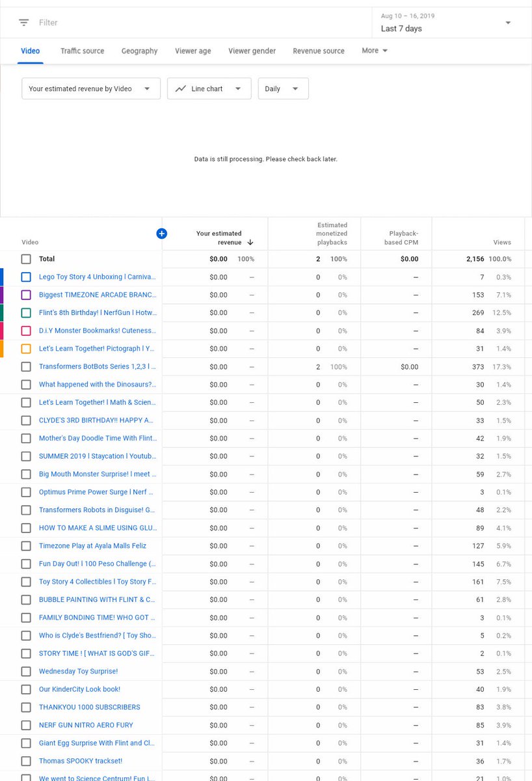Toggle the Biggest TIMEZONE ARCADE checkbox

tap(26, 295)
